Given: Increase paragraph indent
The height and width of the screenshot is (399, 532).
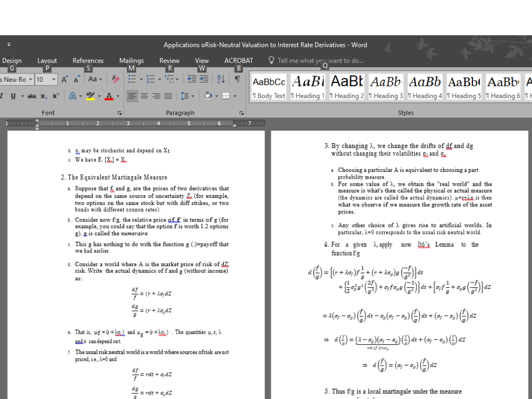Looking at the screenshot, I should tap(204, 79).
